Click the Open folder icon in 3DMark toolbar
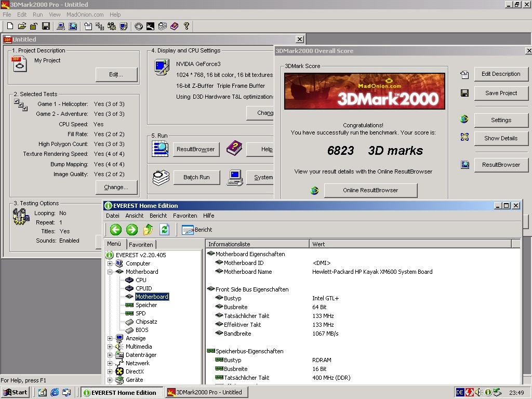 (x=22, y=26)
